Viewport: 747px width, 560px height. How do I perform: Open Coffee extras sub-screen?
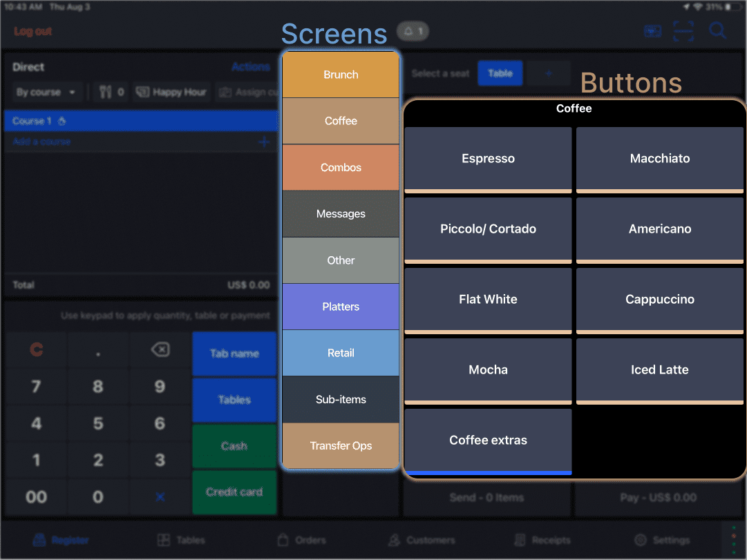(488, 441)
